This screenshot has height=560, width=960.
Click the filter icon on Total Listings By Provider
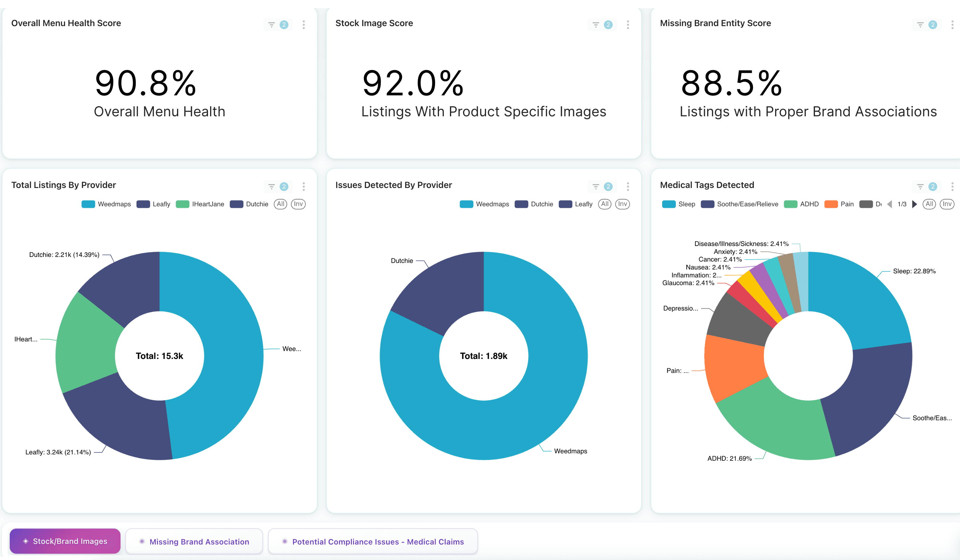pos(271,187)
